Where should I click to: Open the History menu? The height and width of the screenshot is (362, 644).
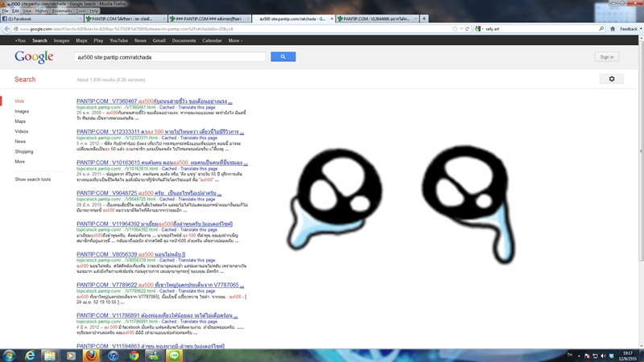pos(42,10)
